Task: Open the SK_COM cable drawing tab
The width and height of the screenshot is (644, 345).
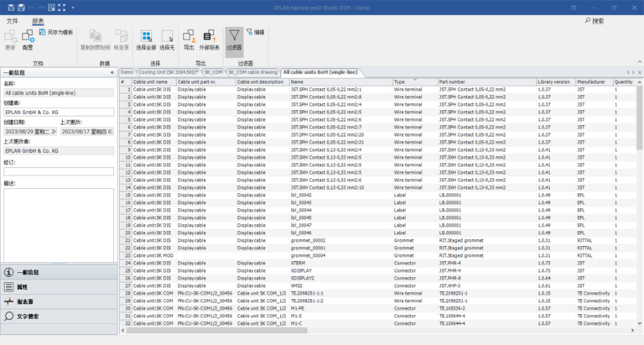Action: click(x=252, y=72)
